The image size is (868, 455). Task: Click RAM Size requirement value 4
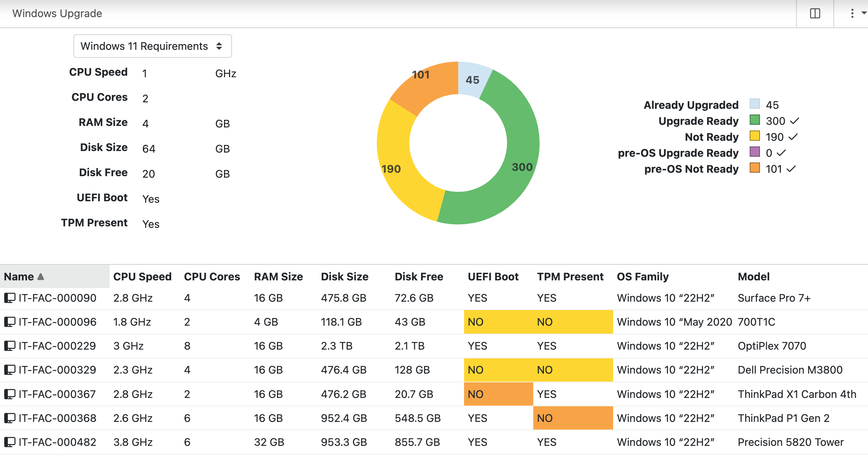click(145, 124)
